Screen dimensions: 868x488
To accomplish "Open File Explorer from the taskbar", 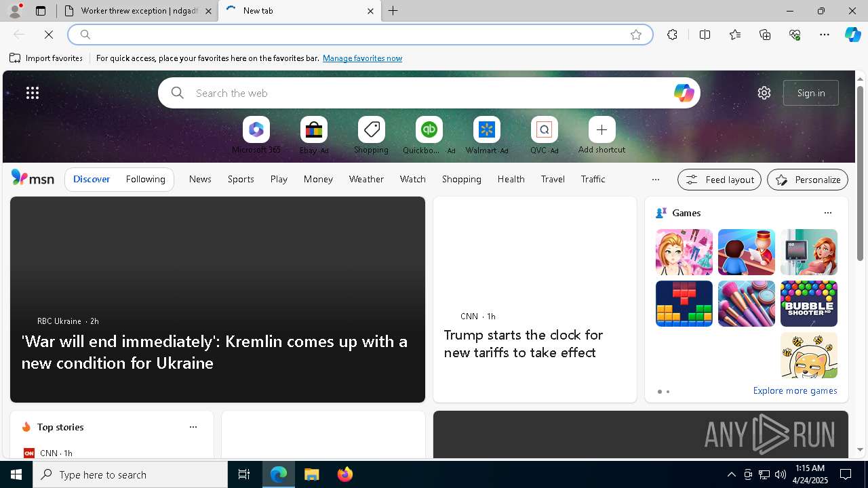I will click(312, 474).
